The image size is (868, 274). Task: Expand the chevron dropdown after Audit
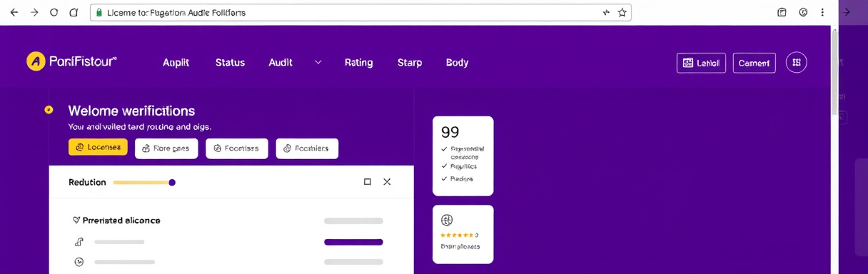tap(318, 63)
